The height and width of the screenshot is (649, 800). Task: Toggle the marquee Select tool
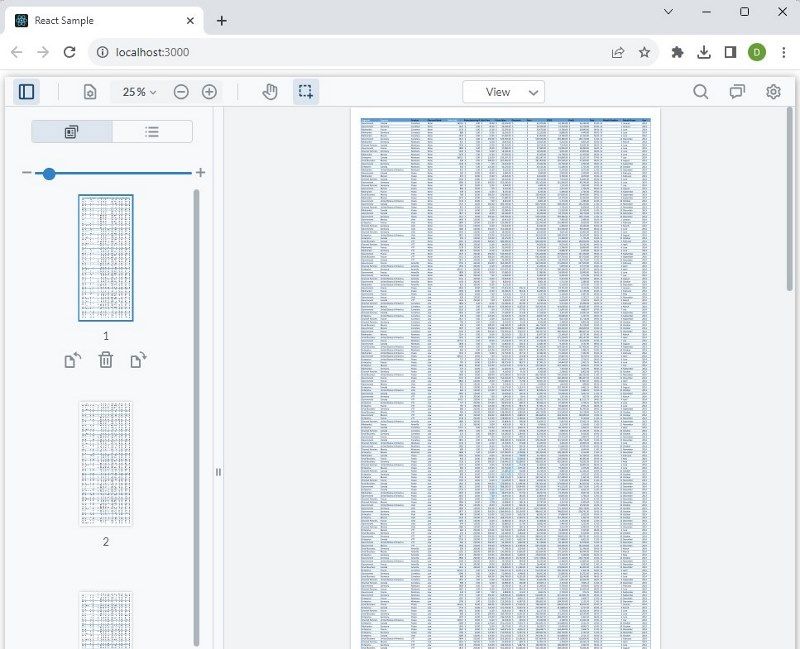pos(305,92)
